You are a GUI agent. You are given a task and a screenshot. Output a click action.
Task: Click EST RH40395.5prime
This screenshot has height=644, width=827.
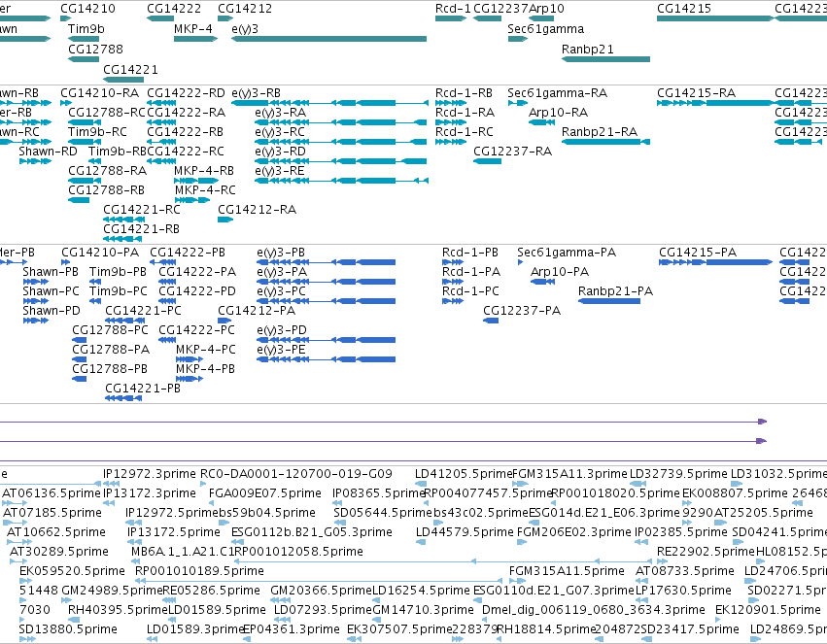click(118, 611)
